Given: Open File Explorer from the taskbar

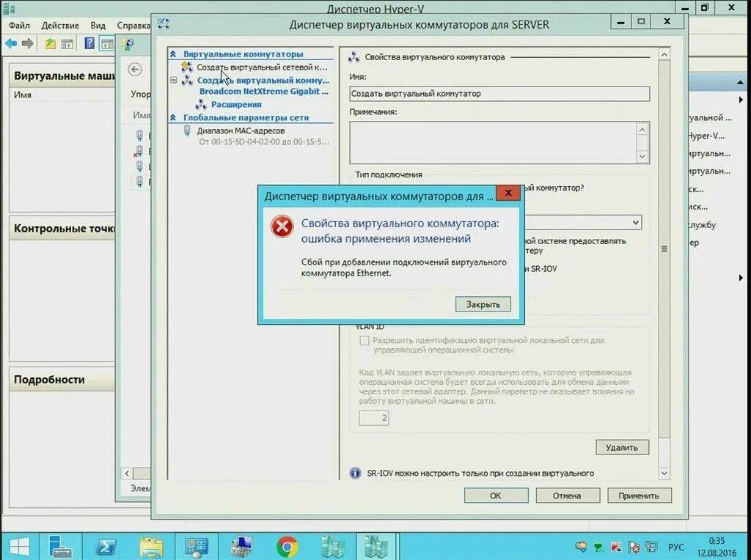Looking at the screenshot, I should pyautogui.click(x=151, y=547).
